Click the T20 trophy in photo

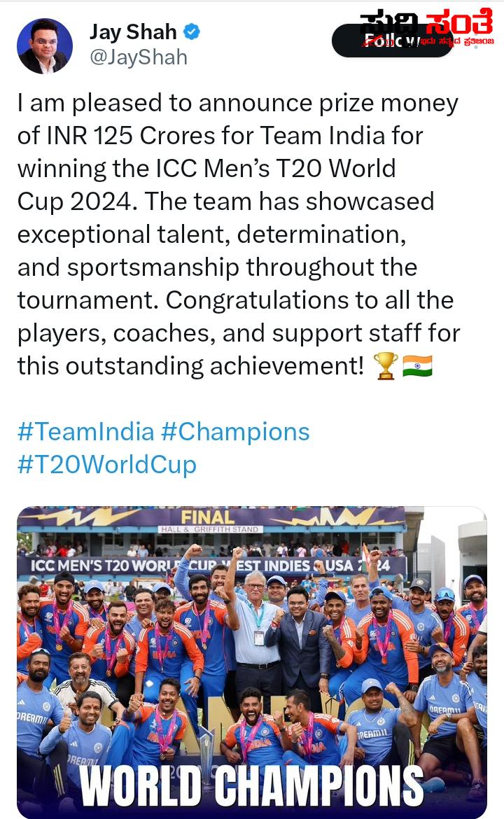(206, 753)
